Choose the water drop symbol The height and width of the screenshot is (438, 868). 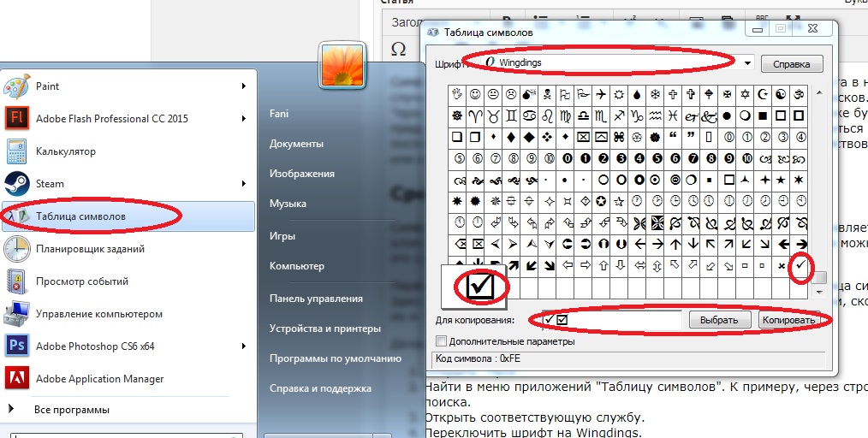click(637, 95)
